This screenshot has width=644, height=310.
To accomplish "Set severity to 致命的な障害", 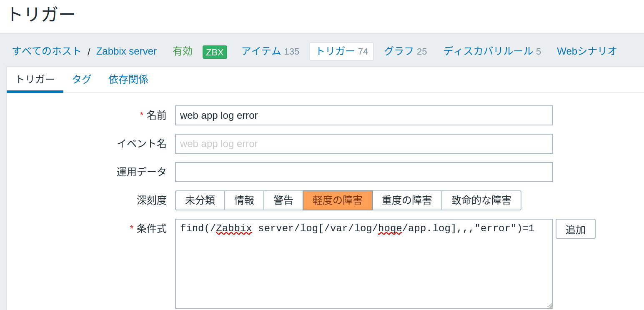I will point(481,200).
